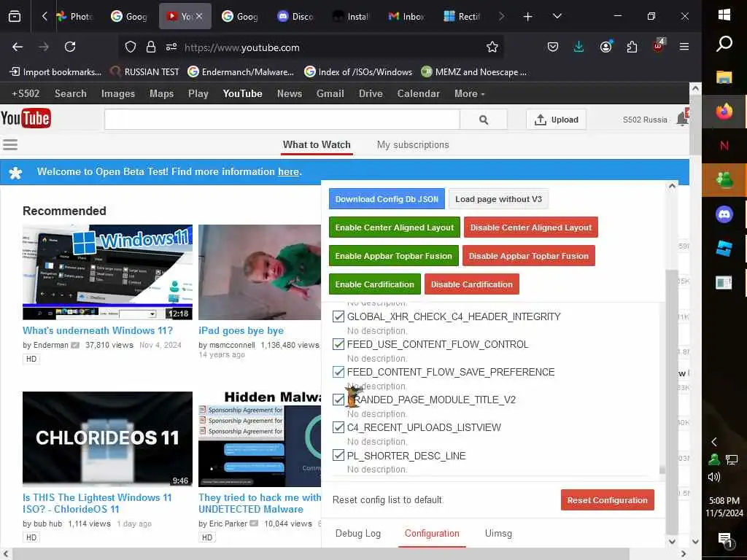
Task: Open Windows notification center icon
Action: pos(724,539)
